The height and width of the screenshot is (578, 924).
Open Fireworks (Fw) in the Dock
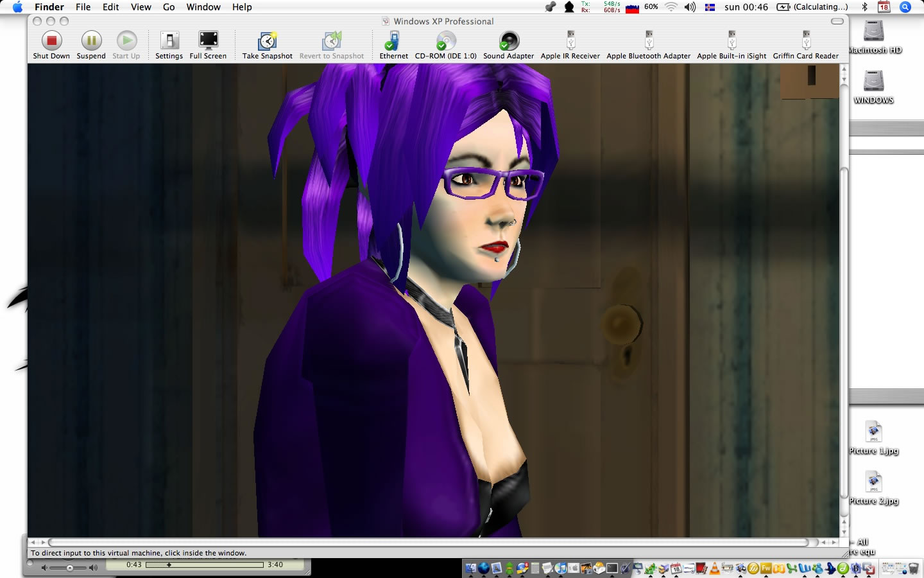point(766,568)
